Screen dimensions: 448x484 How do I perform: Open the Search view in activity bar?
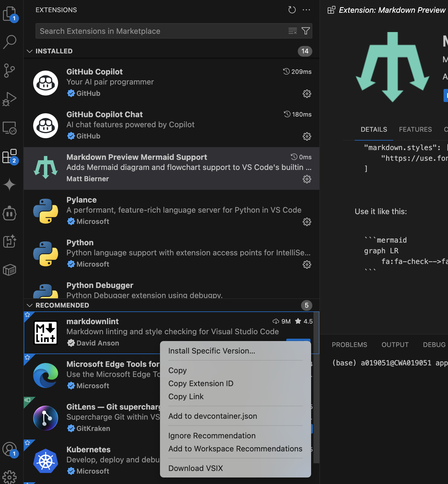pyautogui.click(x=9, y=42)
